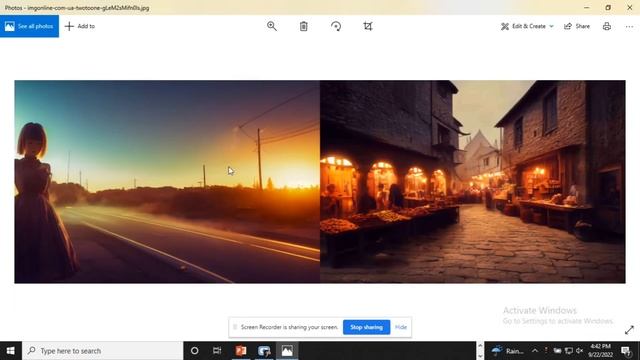640x360 pixels.
Task: Switch to PowerPoint on the taskbar
Action: (241, 351)
